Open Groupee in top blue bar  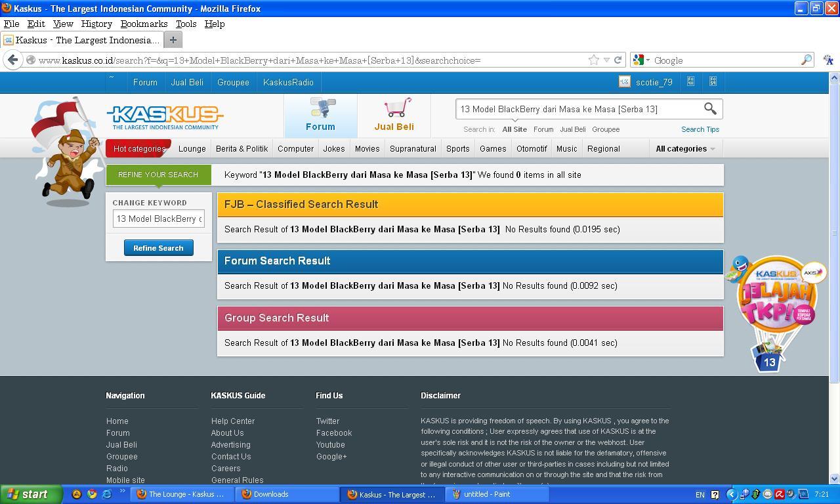coord(233,82)
